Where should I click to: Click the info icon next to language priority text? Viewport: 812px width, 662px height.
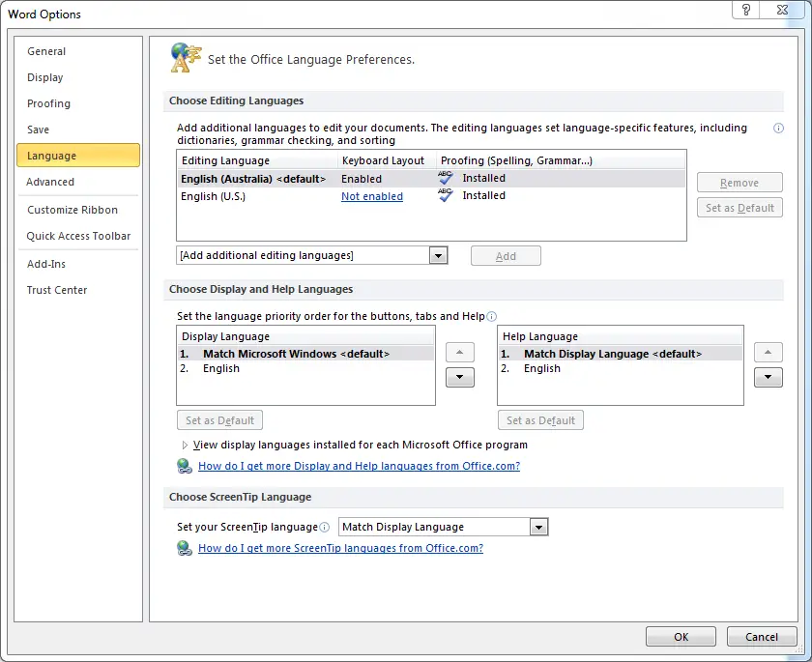point(492,316)
